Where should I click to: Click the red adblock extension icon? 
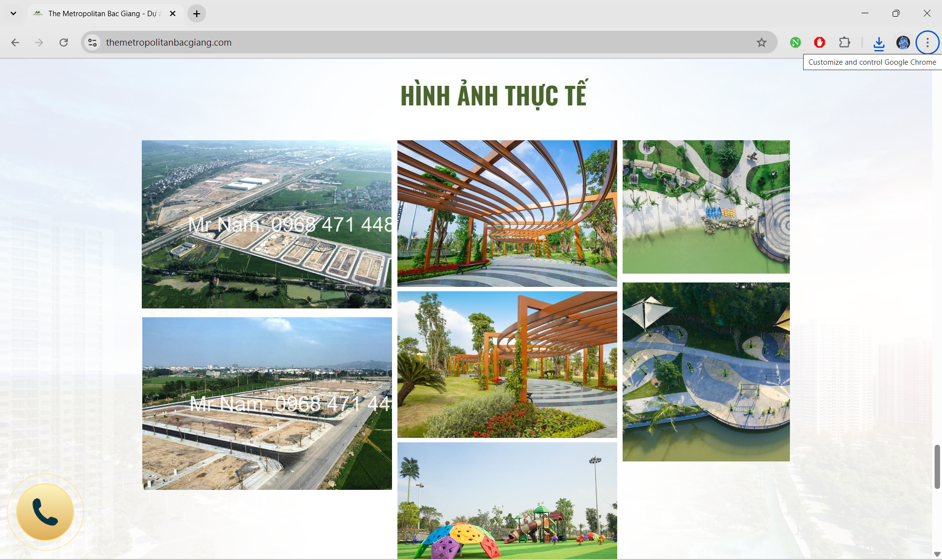[819, 43]
